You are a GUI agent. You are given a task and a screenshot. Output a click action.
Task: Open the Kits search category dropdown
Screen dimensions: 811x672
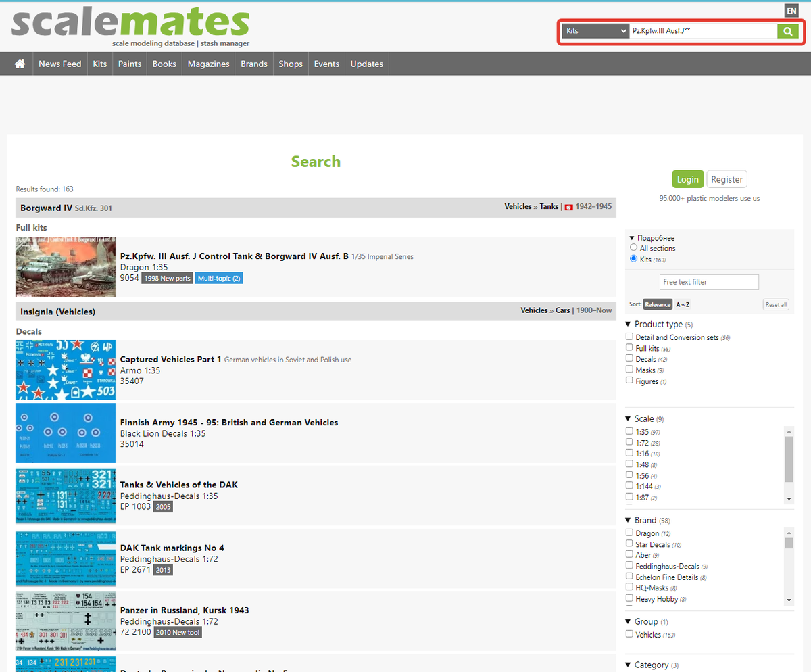[x=595, y=31]
